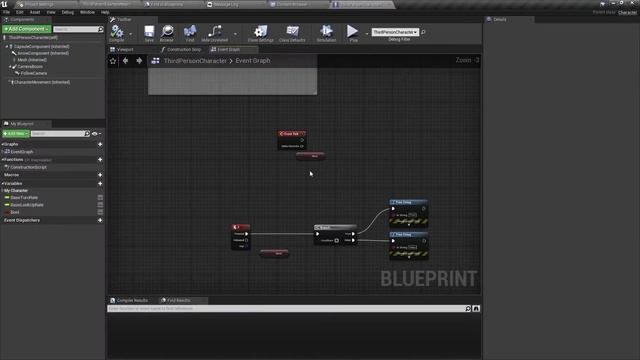This screenshot has width=640, height=360.
Task: Add a new function with Functions plus
Action: (100, 160)
